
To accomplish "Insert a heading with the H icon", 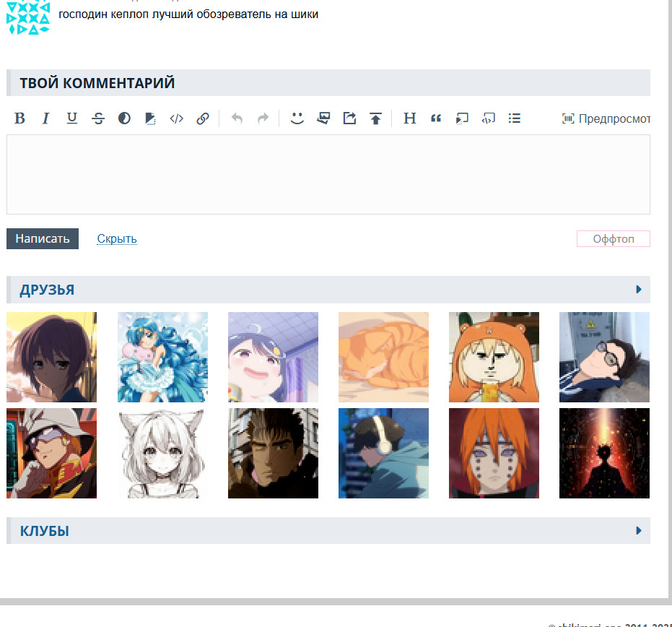I will point(409,118).
